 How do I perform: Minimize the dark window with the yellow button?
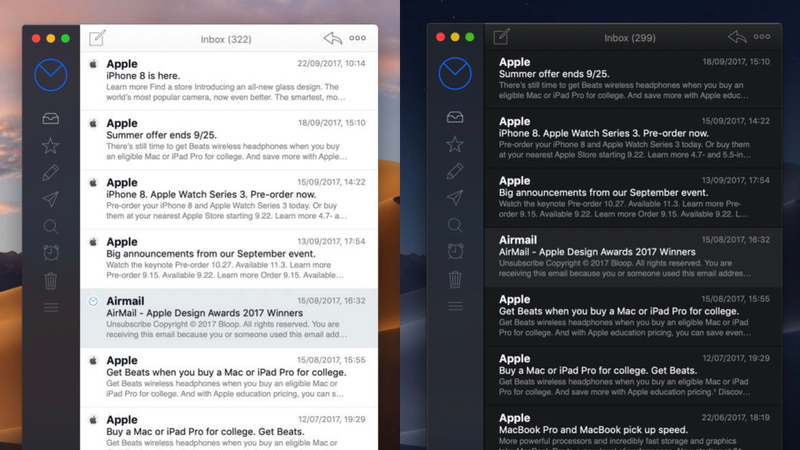pyautogui.click(x=455, y=37)
